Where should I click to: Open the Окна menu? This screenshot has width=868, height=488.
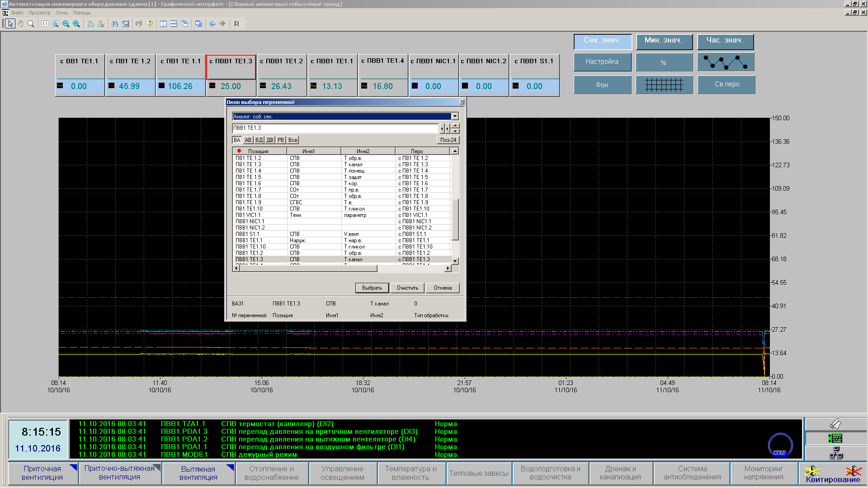pyautogui.click(x=61, y=13)
